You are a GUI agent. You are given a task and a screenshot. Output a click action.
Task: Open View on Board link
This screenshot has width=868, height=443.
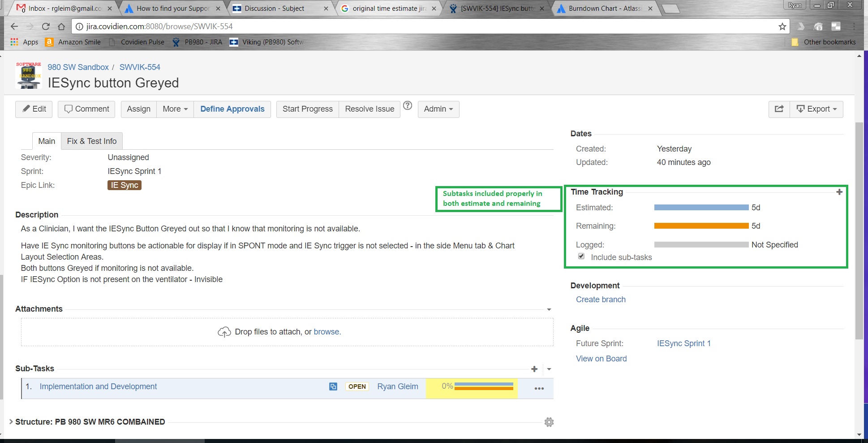tap(601, 359)
